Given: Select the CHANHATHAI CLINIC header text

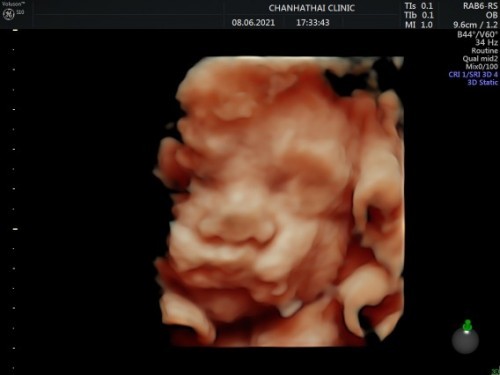Looking at the screenshot, I should click(x=312, y=8).
